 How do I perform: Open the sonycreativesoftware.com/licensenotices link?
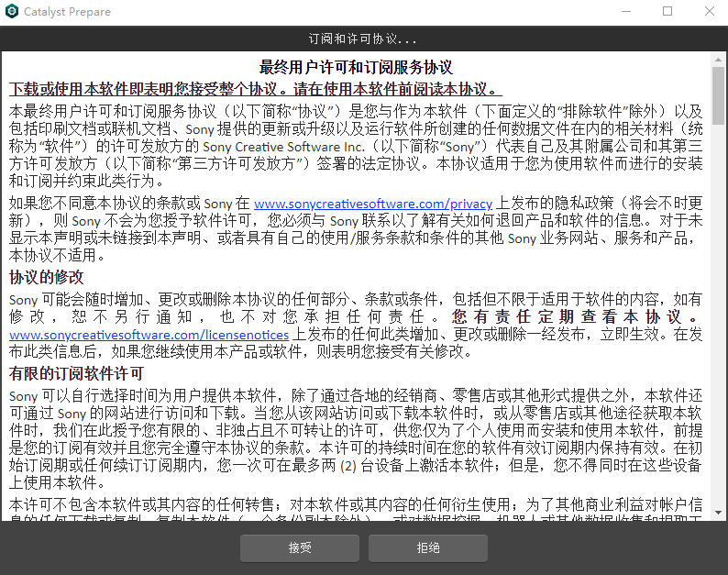[x=149, y=335]
